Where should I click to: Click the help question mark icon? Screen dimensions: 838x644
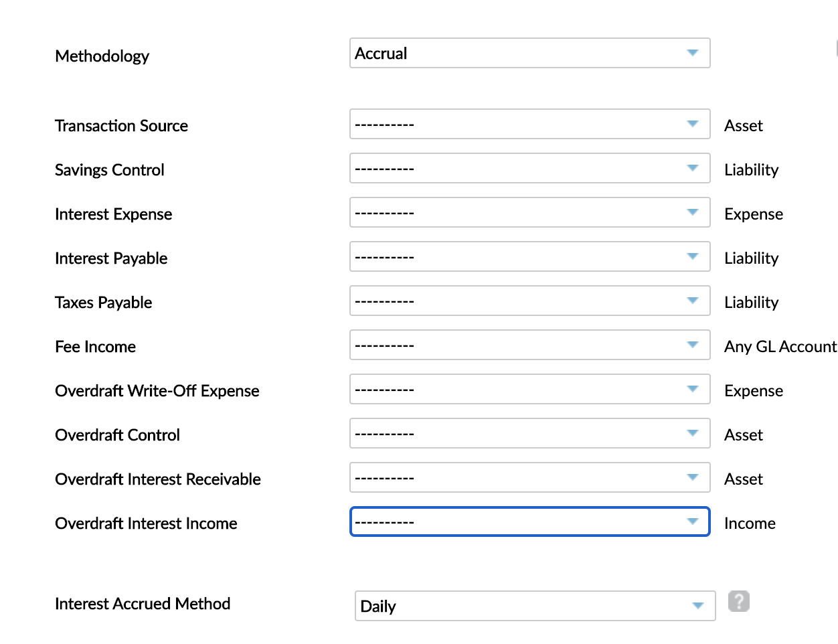(x=738, y=601)
